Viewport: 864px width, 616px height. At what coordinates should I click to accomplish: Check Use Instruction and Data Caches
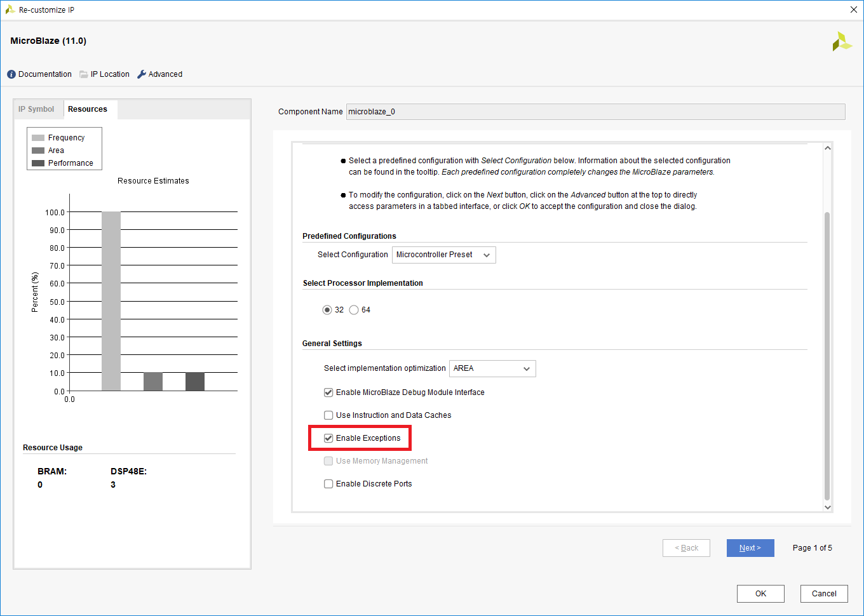[x=328, y=415]
